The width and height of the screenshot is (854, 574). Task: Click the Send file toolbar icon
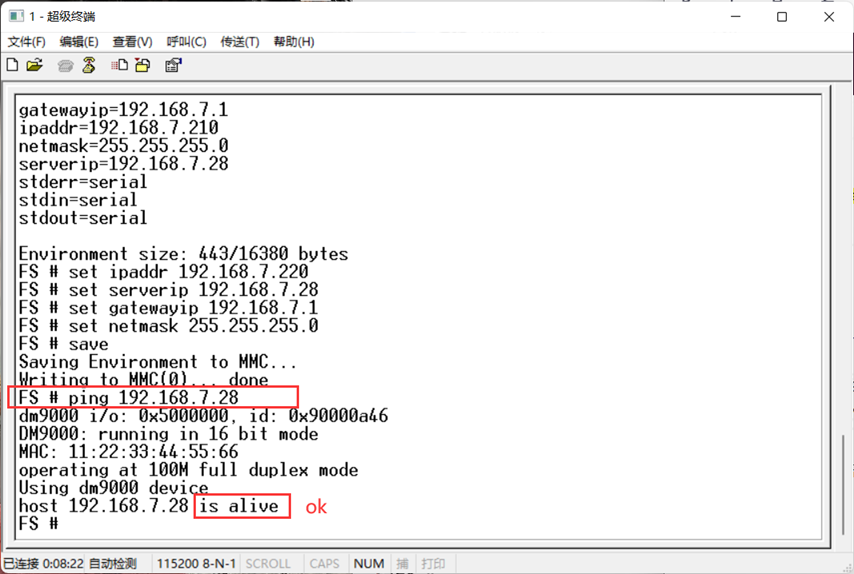click(x=120, y=65)
